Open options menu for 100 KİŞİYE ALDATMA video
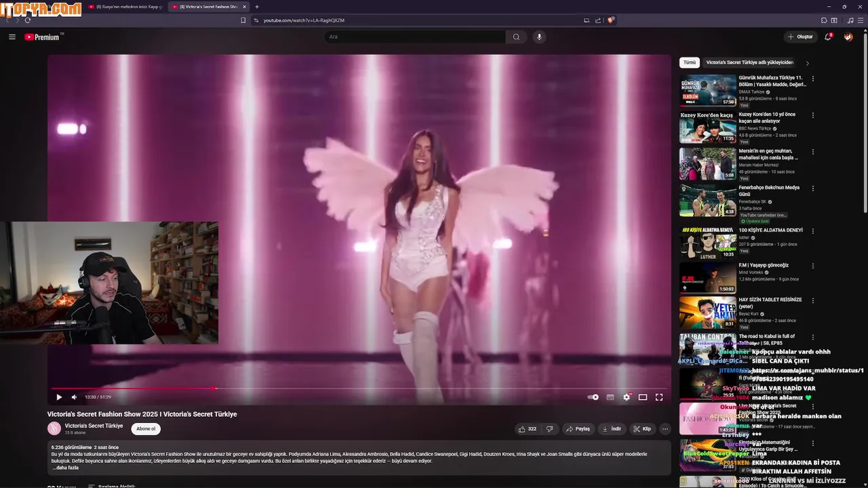Screen dimensions: 868x488 813,231
